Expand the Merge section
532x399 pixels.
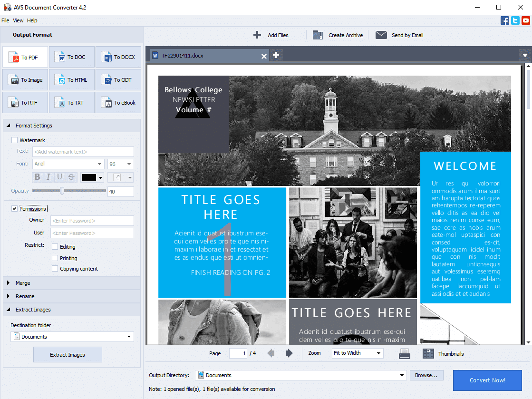(9, 282)
